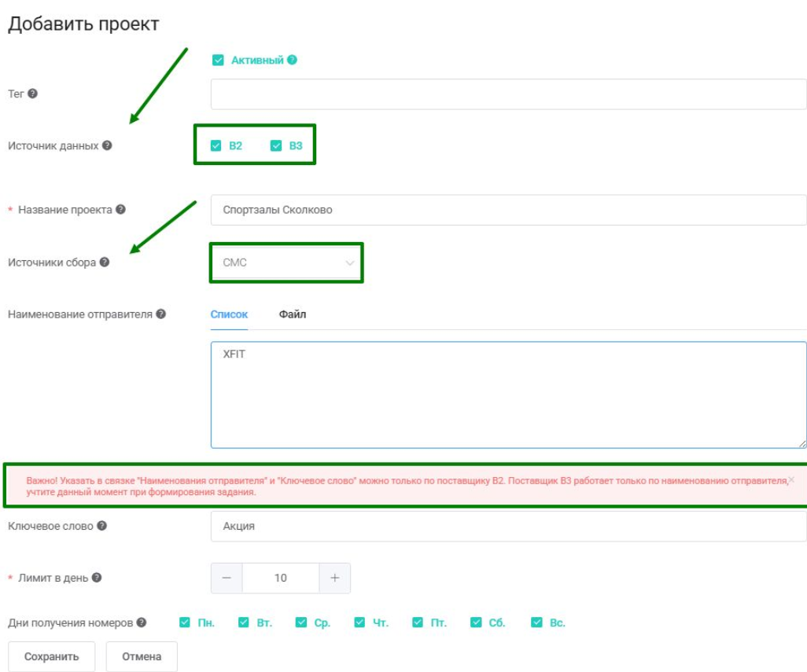Click help icon beside Название проекта
Screen dimensions: 807x672
point(120,209)
